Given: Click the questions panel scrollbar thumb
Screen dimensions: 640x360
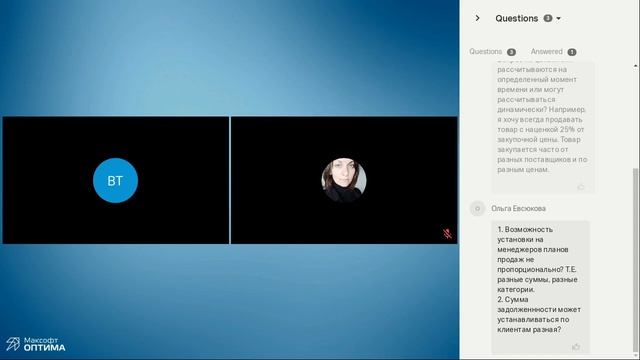Looking at the screenshot, I should 636,261.
